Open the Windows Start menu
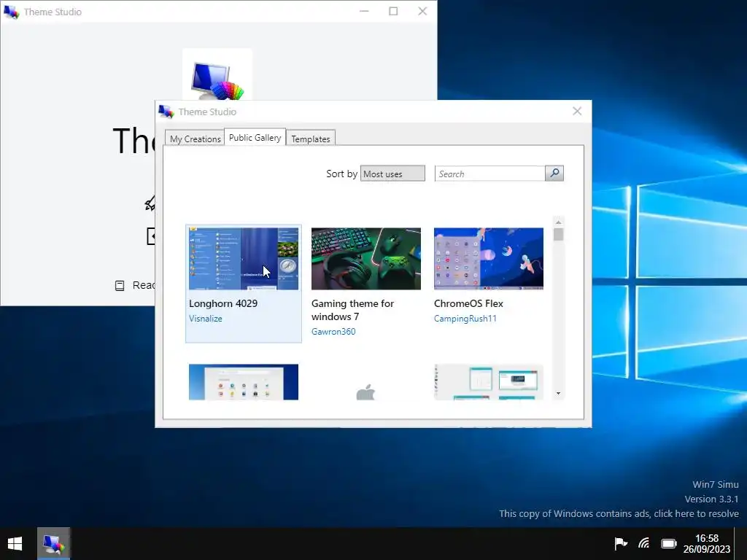 point(15,544)
